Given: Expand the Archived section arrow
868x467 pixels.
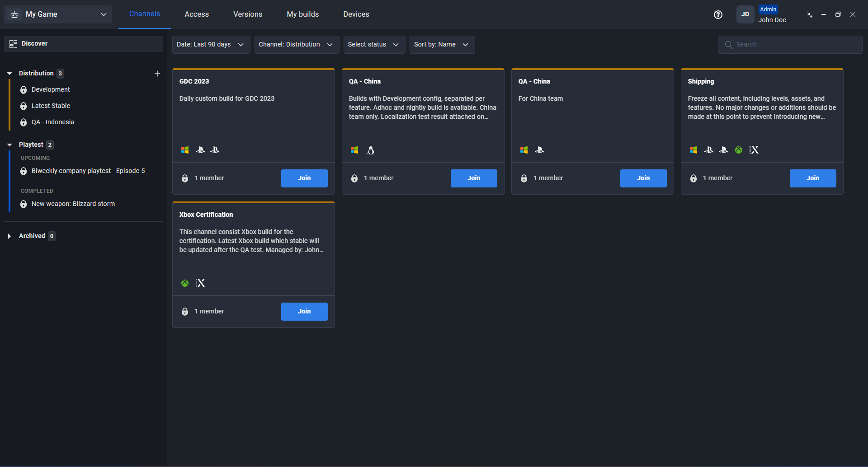Looking at the screenshot, I should [9, 236].
